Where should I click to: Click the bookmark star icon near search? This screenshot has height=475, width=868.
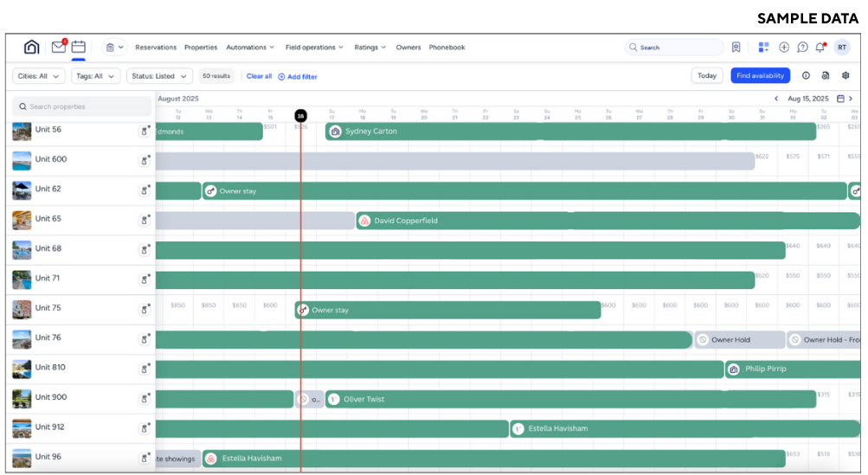(736, 48)
